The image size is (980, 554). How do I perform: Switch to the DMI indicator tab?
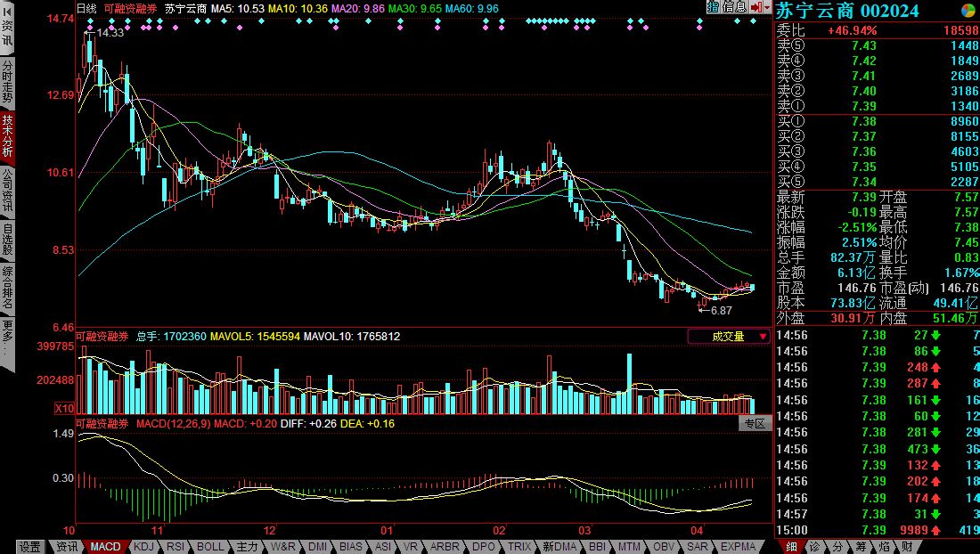317,547
